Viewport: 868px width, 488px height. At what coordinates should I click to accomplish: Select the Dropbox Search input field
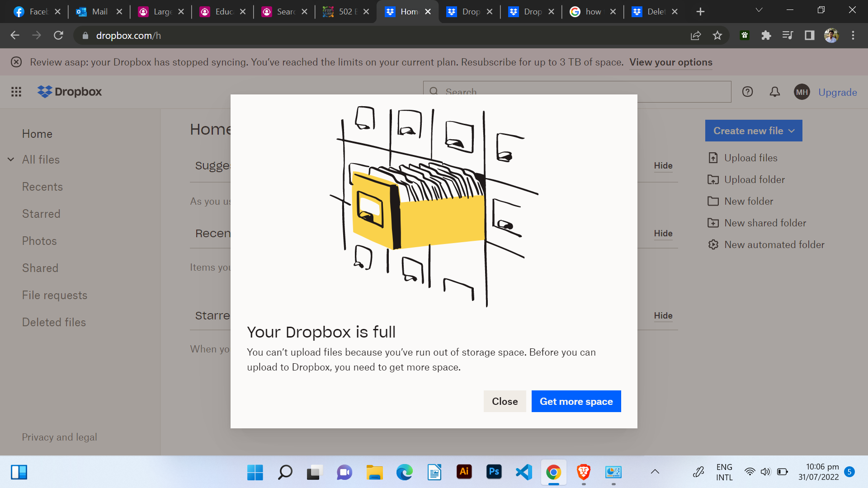(x=577, y=92)
